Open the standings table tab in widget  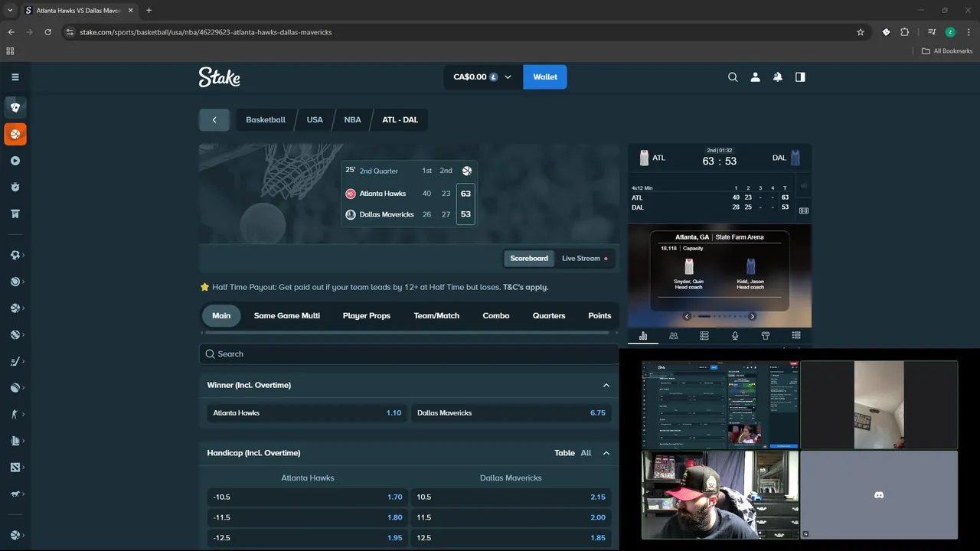click(x=704, y=335)
